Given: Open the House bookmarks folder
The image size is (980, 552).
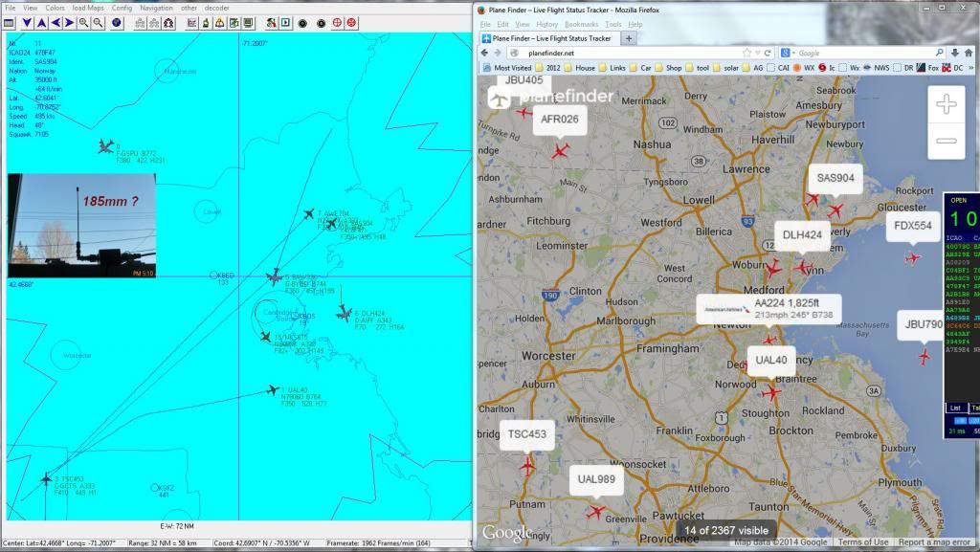Looking at the screenshot, I should pyautogui.click(x=580, y=67).
